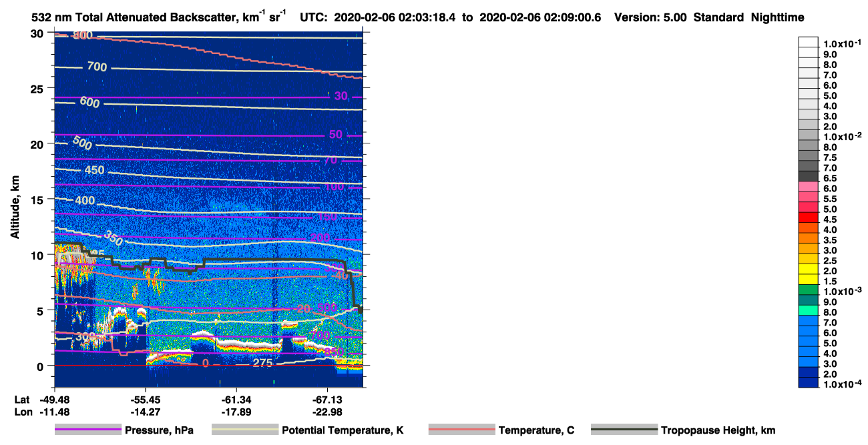The width and height of the screenshot is (868, 445).
Task: Click the Temperature, C legend label
Action: 536,430
